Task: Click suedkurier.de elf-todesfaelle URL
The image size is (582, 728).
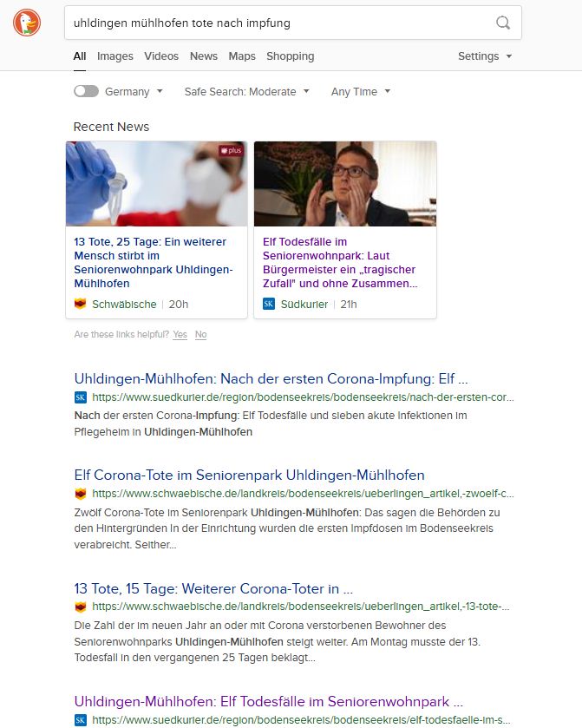Action: pos(301,720)
